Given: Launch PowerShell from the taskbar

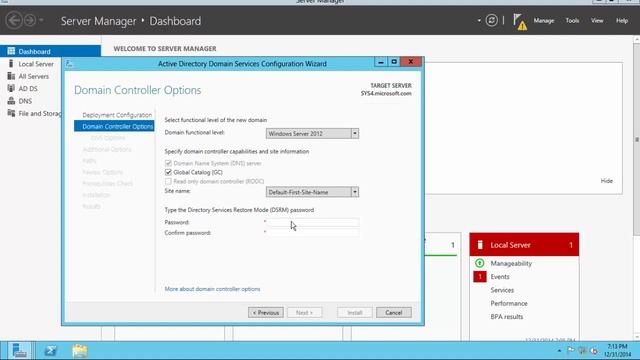Looking at the screenshot, I should [51, 351].
